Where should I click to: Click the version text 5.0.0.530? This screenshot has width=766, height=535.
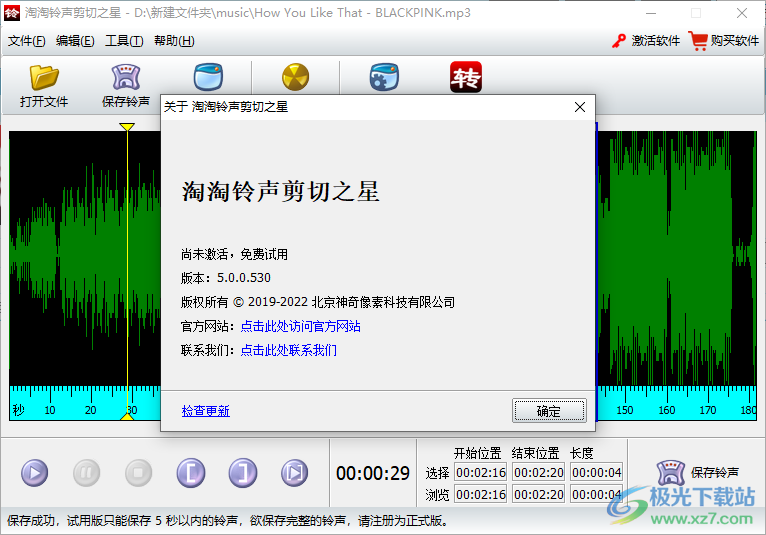244,278
